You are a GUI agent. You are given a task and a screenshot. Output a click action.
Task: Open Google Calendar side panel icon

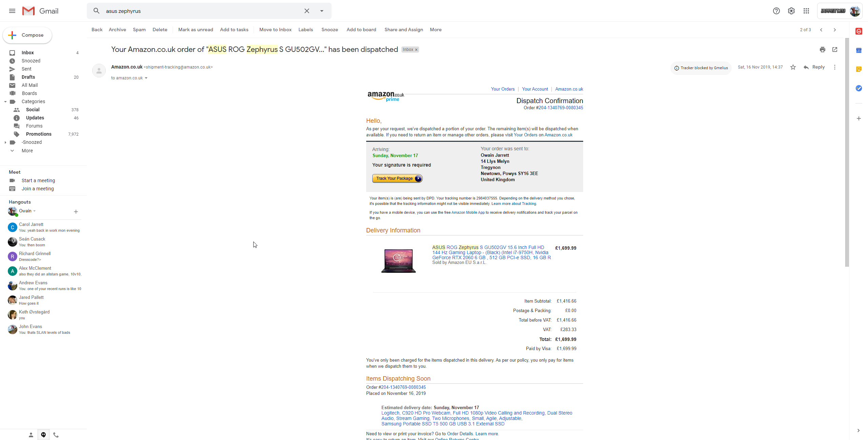click(x=859, y=50)
